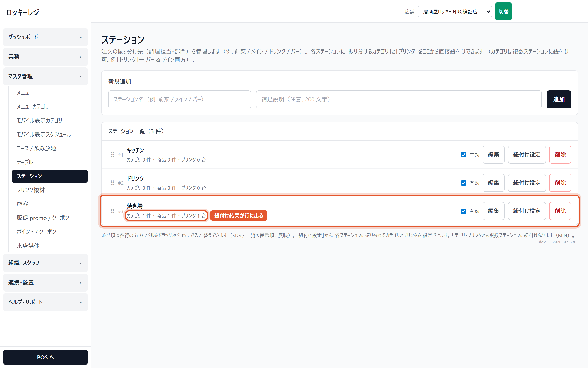Edit the キッチン station

493,155
